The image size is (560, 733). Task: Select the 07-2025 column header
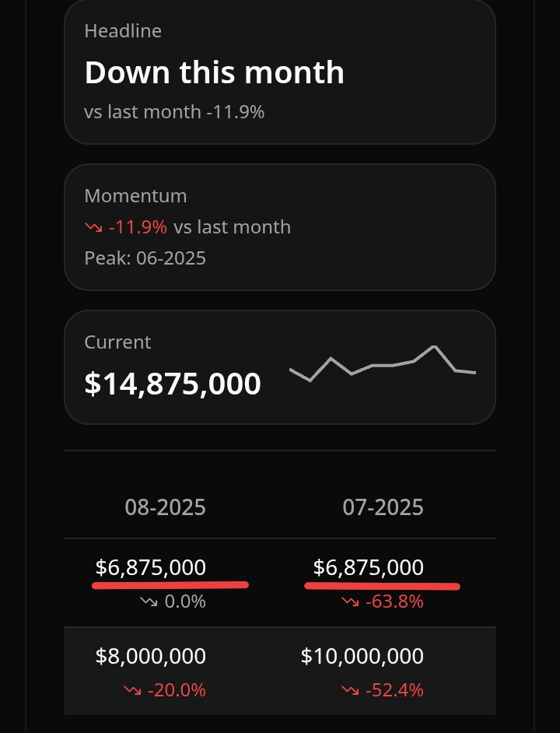[383, 508]
